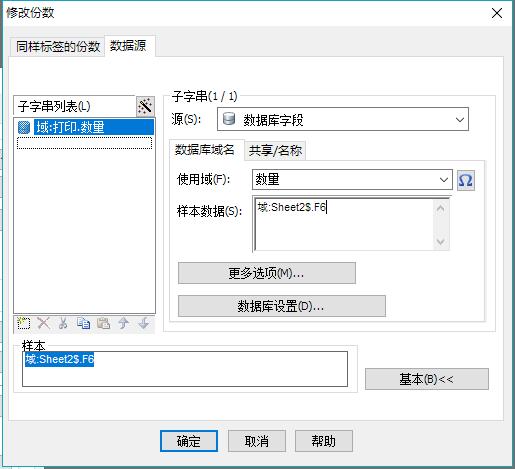Switch to 同样标签的份数 tab

pyautogui.click(x=58, y=46)
